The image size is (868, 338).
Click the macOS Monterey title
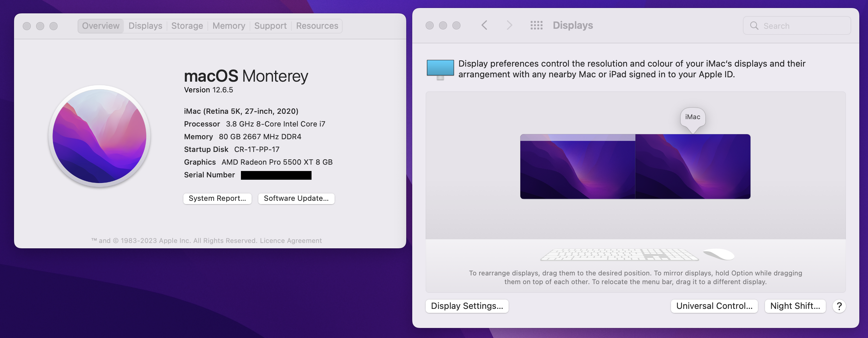[x=246, y=76]
